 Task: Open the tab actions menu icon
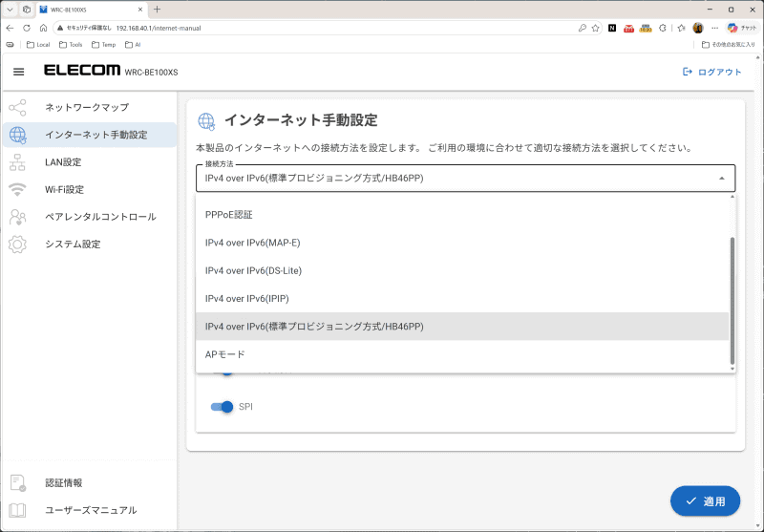(x=27, y=10)
